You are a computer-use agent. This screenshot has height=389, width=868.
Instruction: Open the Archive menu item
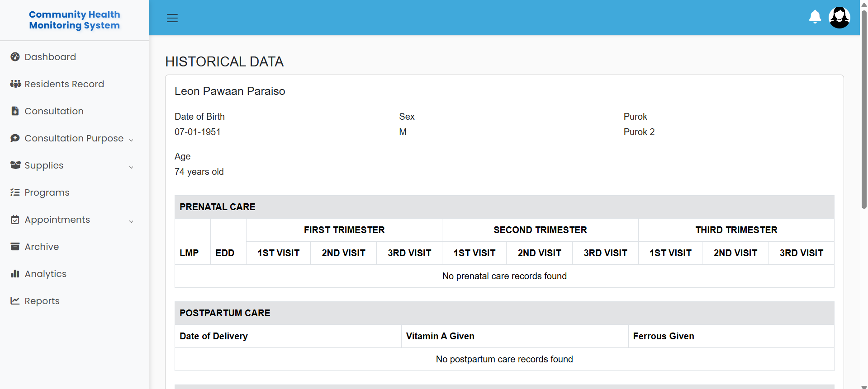(x=42, y=247)
